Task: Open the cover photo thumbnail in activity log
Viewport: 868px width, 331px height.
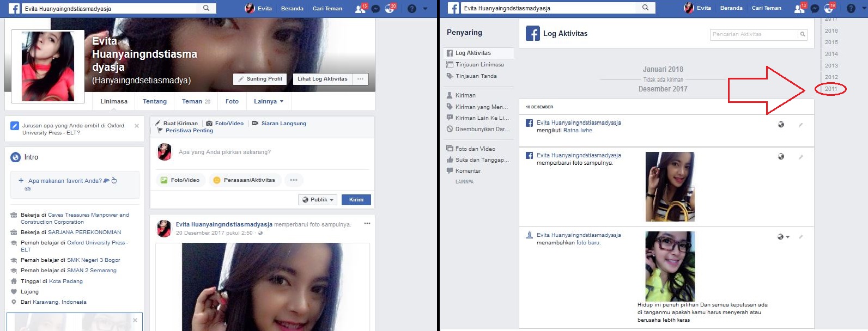Action: [670, 187]
